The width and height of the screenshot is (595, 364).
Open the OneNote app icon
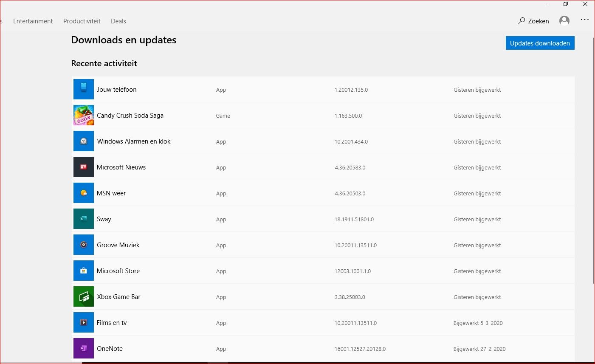click(84, 348)
